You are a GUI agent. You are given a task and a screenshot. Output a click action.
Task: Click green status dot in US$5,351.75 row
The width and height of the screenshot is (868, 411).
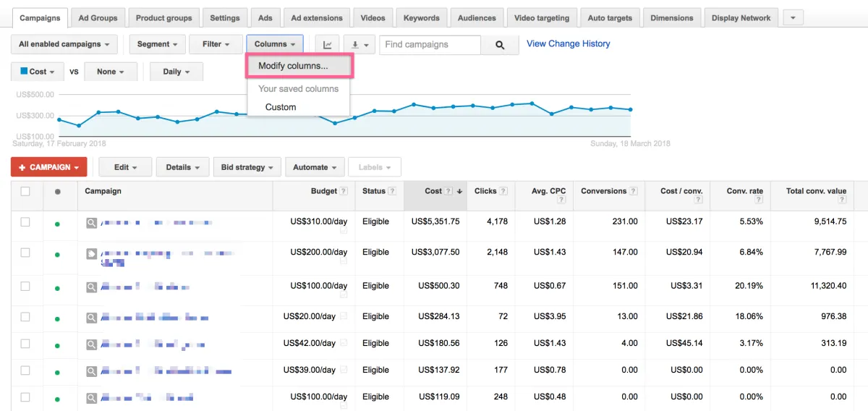(57, 224)
